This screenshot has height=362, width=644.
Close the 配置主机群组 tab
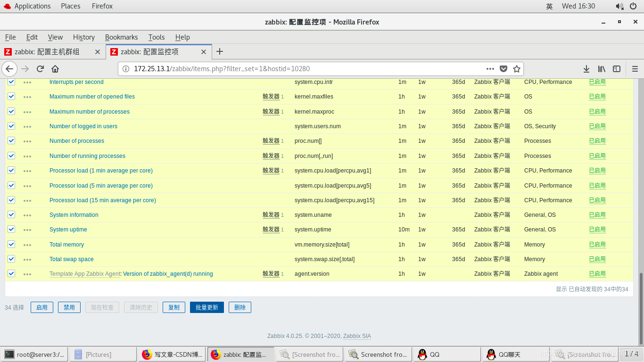(98, 52)
